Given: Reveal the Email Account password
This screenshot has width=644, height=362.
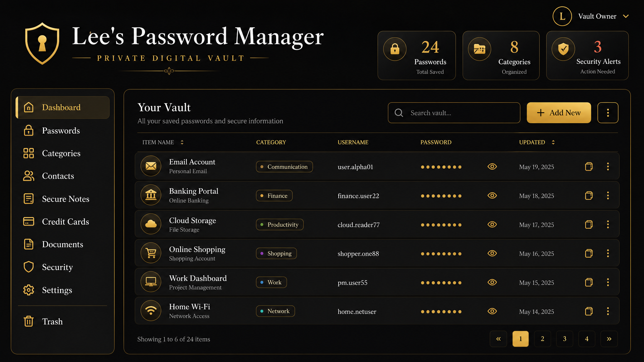Looking at the screenshot, I should (x=492, y=167).
